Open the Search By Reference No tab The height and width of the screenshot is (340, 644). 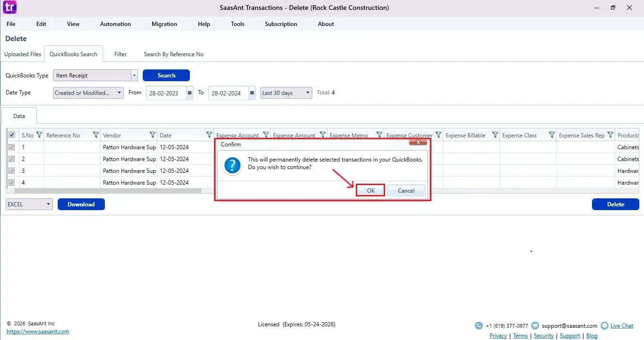coord(174,54)
